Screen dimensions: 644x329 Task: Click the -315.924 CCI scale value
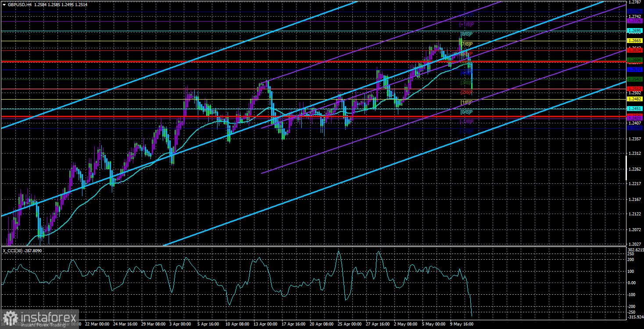pyautogui.click(x=635, y=316)
